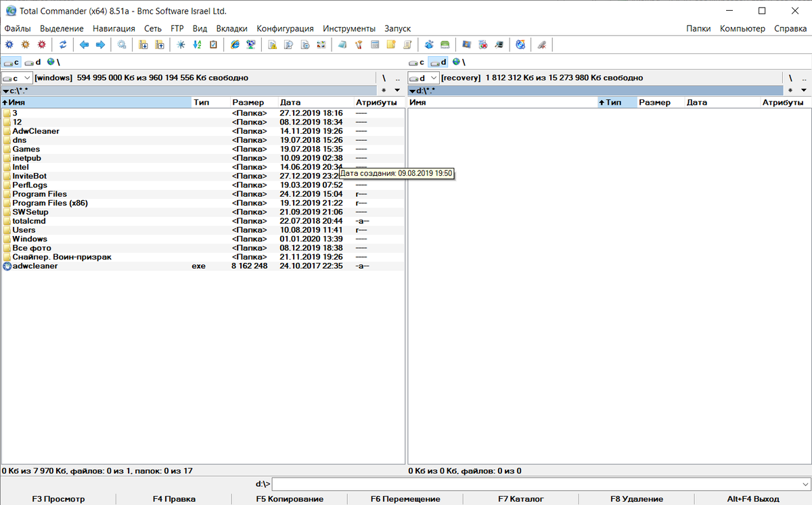Select the Windows folder row
This screenshot has width=812, height=505.
(203, 239)
